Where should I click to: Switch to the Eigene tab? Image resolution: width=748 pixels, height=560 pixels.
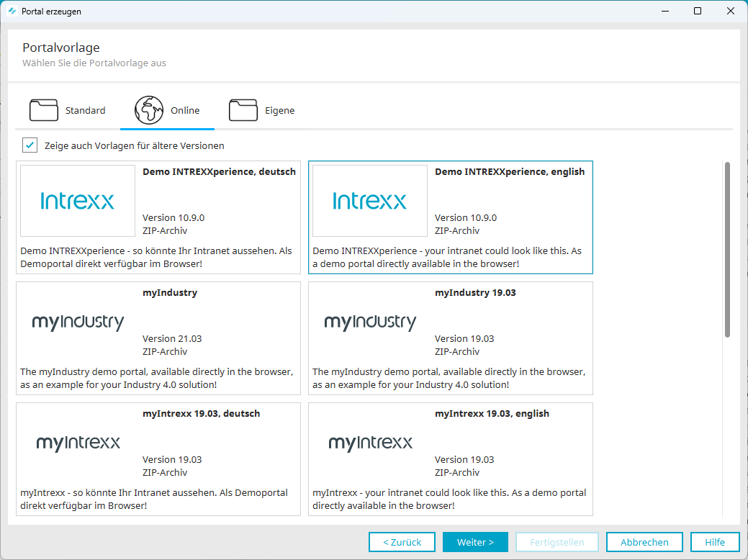(x=278, y=110)
